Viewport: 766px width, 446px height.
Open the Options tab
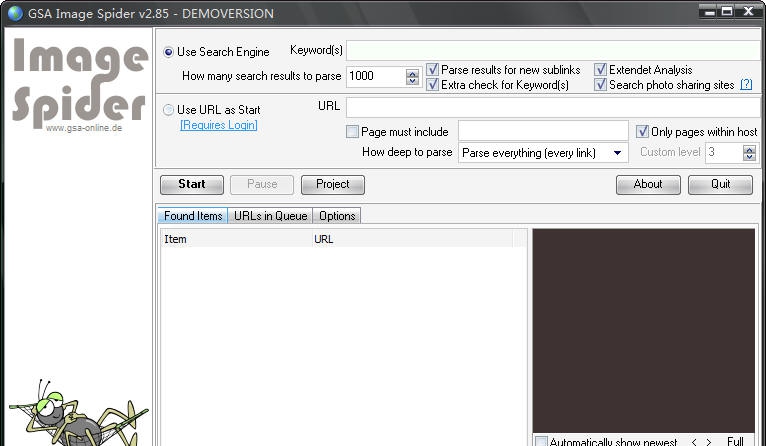pyautogui.click(x=337, y=215)
